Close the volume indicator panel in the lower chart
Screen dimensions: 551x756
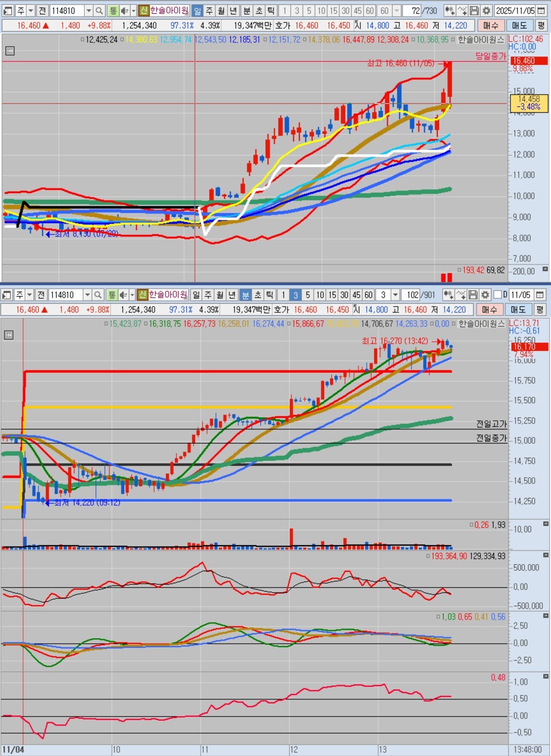(x=545, y=524)
